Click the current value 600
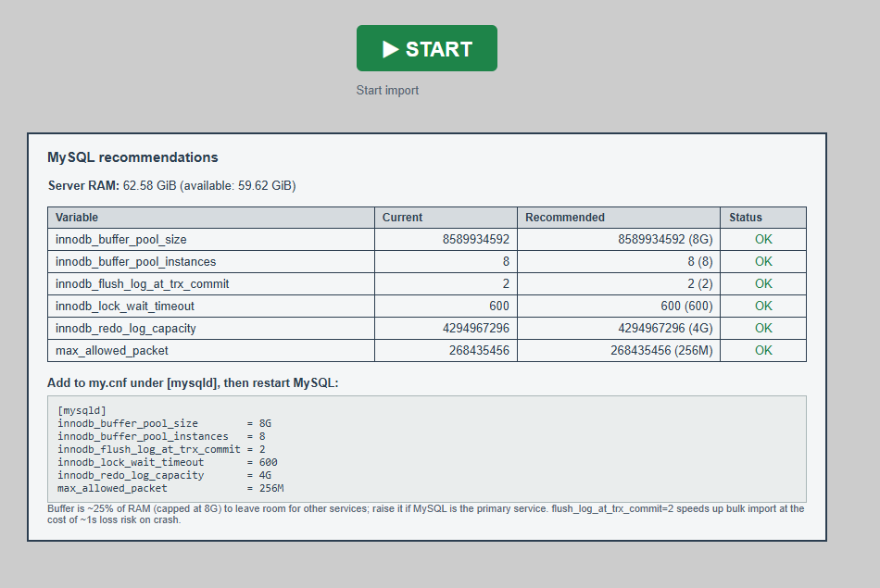The image size is (880, 588). [x=499, y=307]
